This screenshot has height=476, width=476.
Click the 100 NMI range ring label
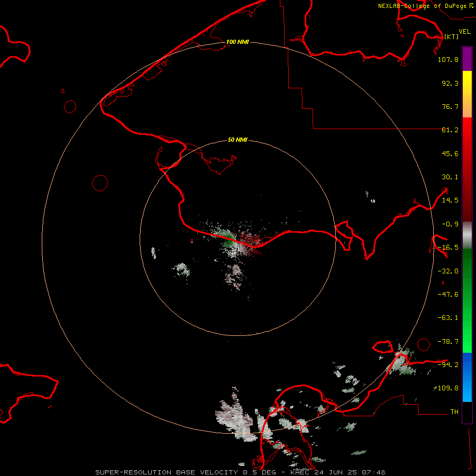click(x=237, y=42)
